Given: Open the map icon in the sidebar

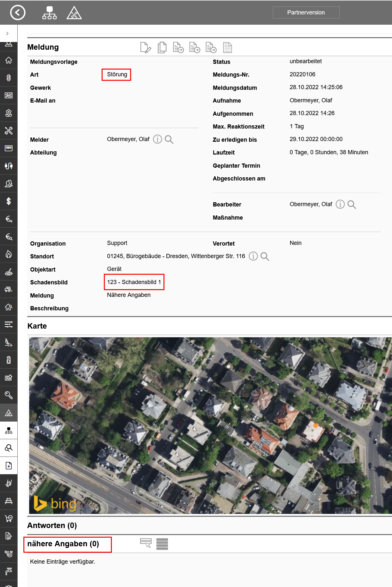Looking at the screenshot, I should coord(9,95).
